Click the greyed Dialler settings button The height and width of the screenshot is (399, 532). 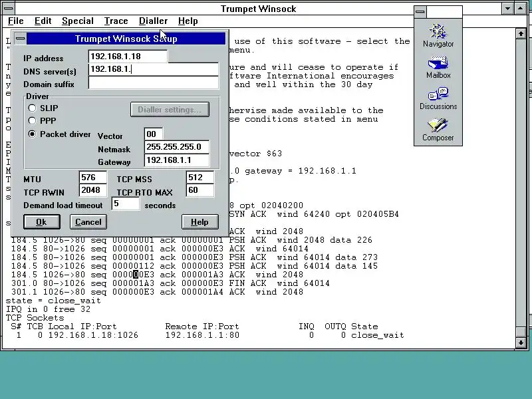coord(170,110)
